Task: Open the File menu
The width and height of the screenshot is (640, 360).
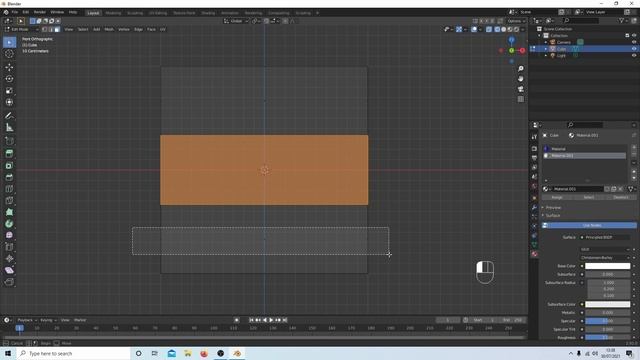Action: click(x=15, y=12)
